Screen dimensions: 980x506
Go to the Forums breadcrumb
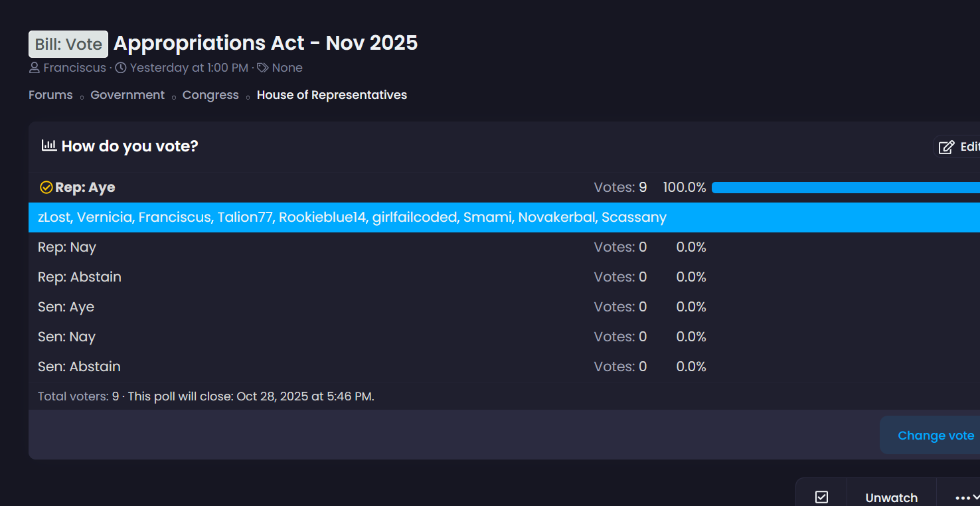(x=50, y=95)
